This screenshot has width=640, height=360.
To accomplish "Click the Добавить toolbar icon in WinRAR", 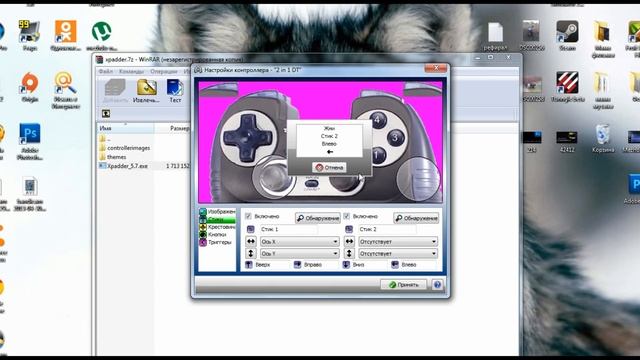I will 115,90.
